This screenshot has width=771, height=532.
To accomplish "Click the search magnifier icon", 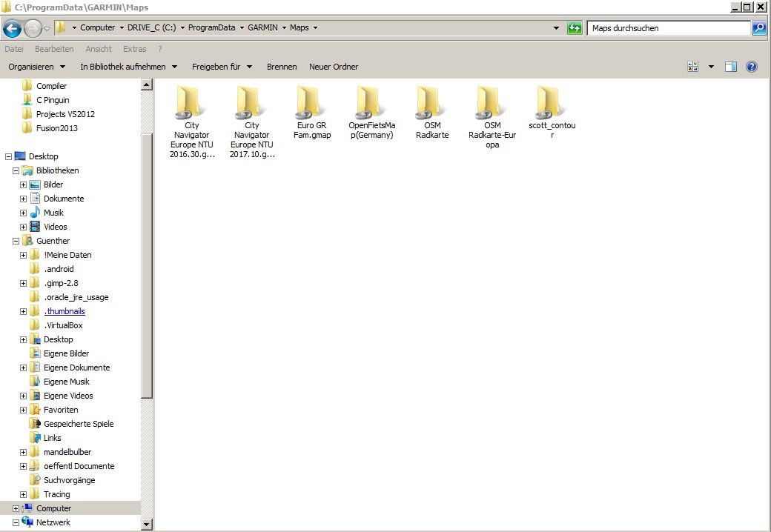I will tap(758, 28).
